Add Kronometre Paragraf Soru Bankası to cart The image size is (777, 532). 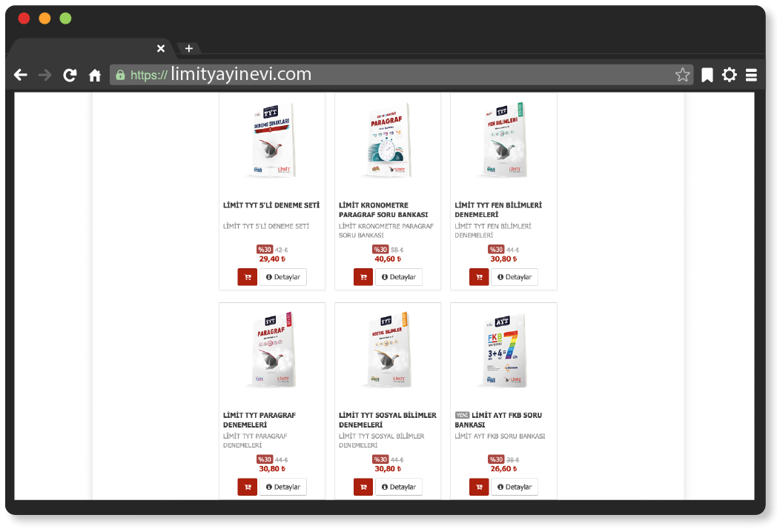point(363,277)
